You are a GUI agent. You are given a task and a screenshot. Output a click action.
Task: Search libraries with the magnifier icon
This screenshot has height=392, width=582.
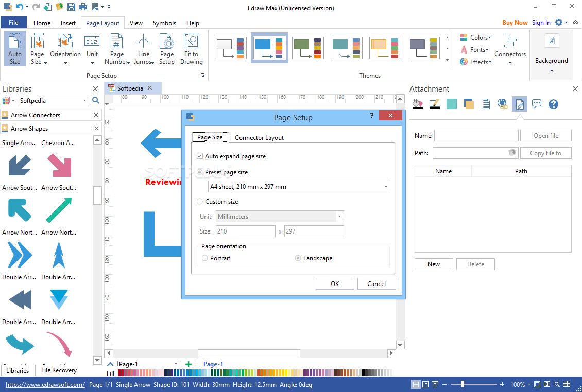(96, 100)
